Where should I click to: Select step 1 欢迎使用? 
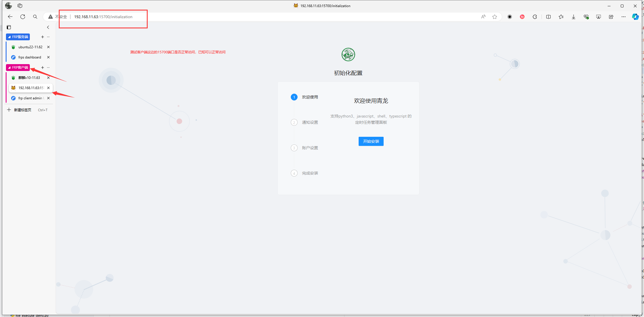point(304,97)
